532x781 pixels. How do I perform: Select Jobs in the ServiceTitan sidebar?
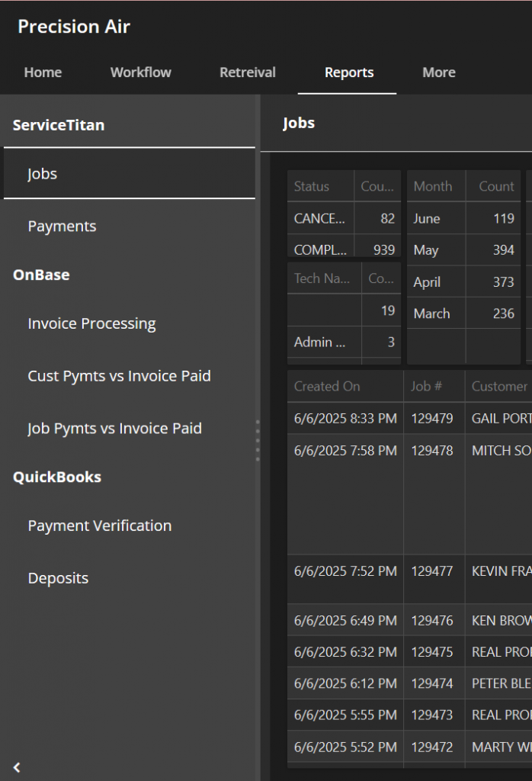tap(130, 173)
